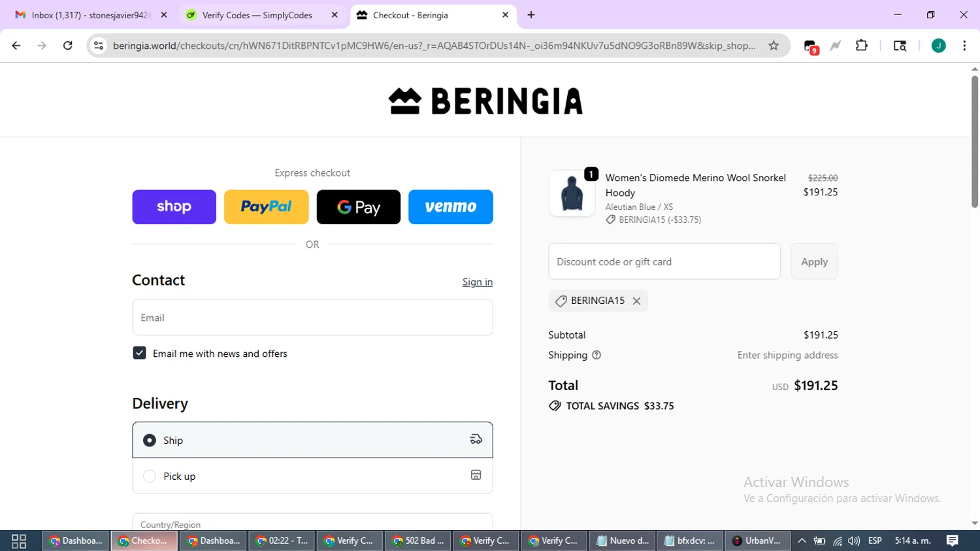This screenshot has width=980, height=551.
Task: Select the Pick up delivery option
Action: (312, 476)
